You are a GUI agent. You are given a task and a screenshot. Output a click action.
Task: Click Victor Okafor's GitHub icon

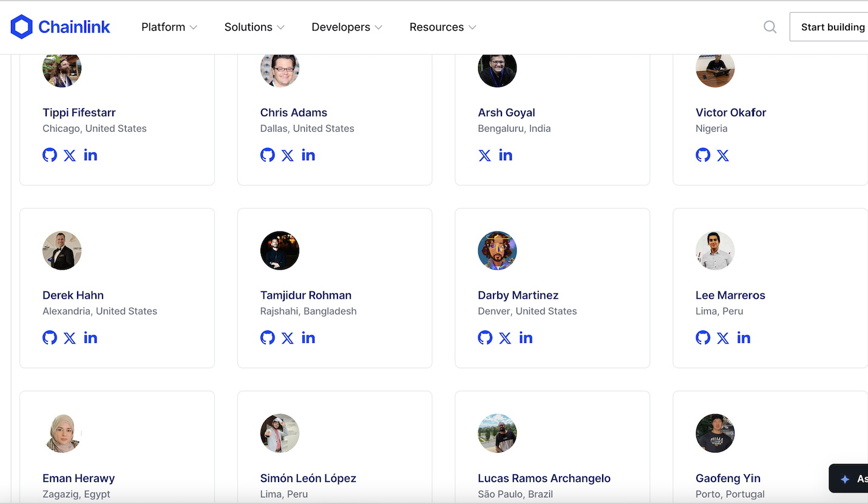click(x=703, y=155)
